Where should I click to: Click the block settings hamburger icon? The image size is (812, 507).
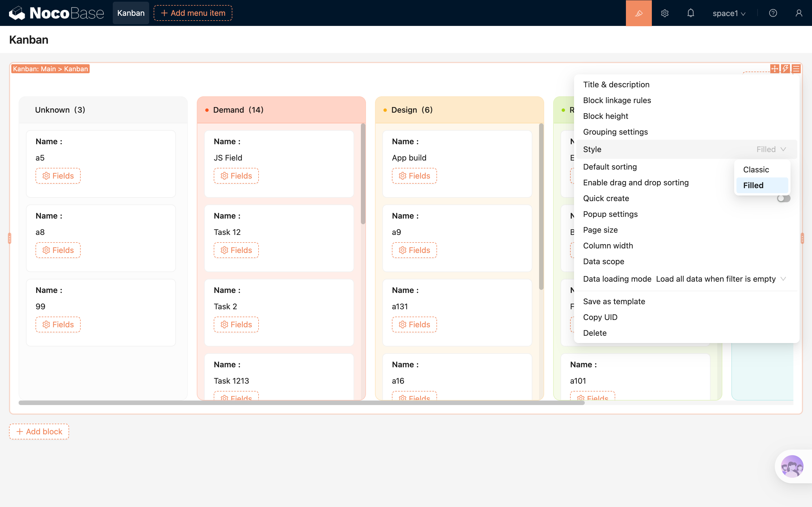[x=796, y=69]
